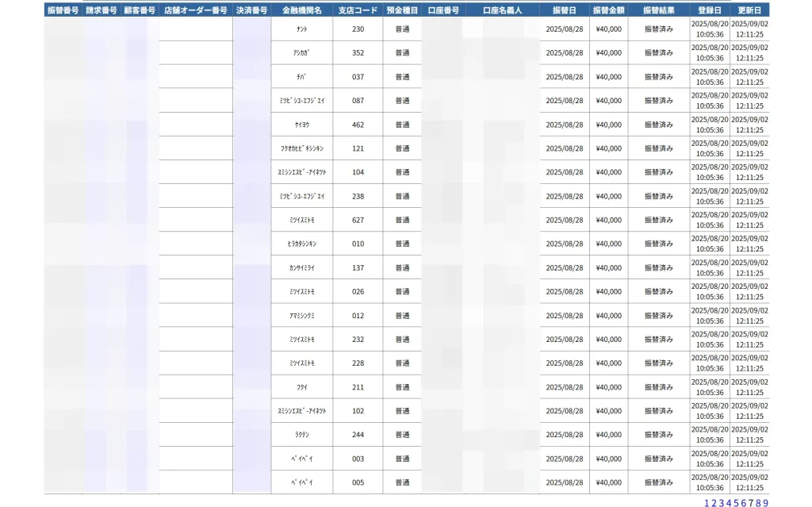Select the 口座名義人 header cell
This screenshot has width=812, height=507.
tap(504, 10)
